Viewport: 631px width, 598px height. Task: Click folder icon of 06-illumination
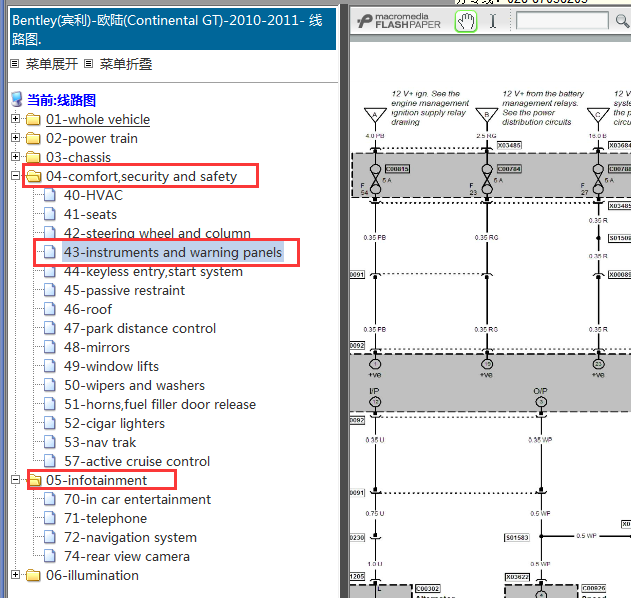(x=33, y=575)
